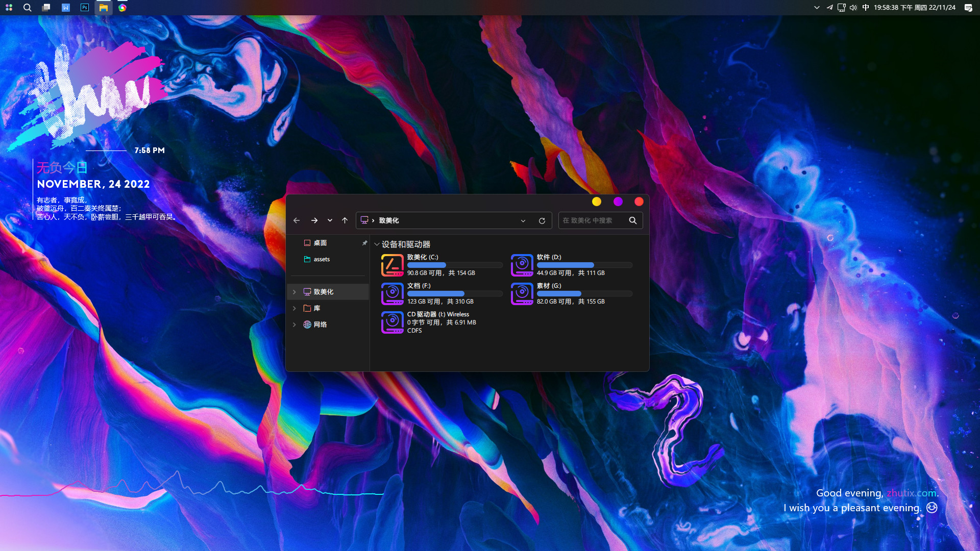The image size is (980, 551).
Task: Open the address bar dropdown arrow
Action: (x=523, y=220)
